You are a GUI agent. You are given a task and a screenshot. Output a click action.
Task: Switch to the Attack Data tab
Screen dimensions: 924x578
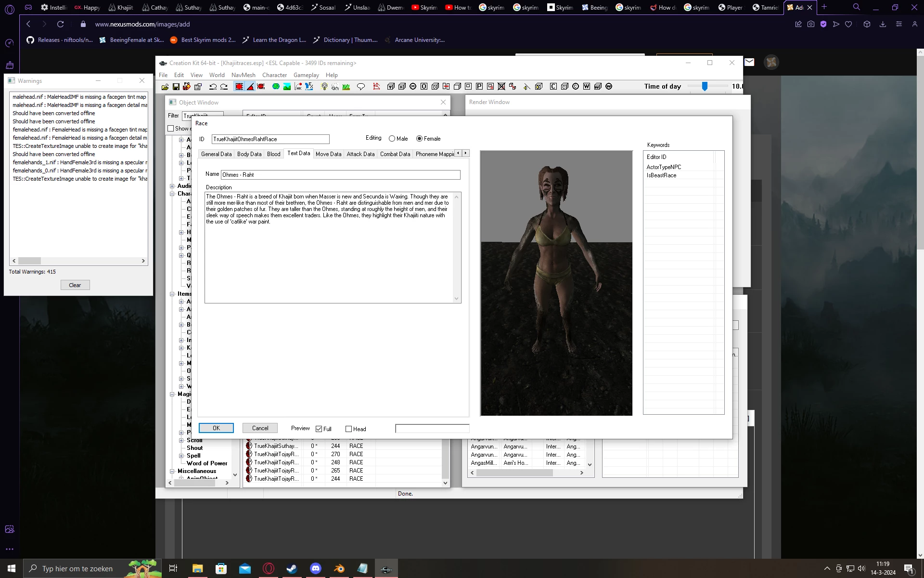click(x=360, y=154)
